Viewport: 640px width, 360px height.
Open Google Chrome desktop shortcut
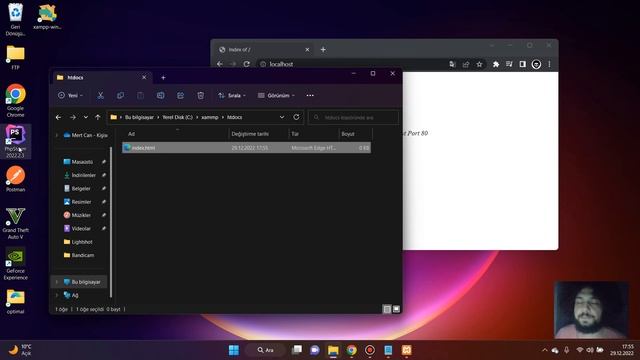coord(16,101)
